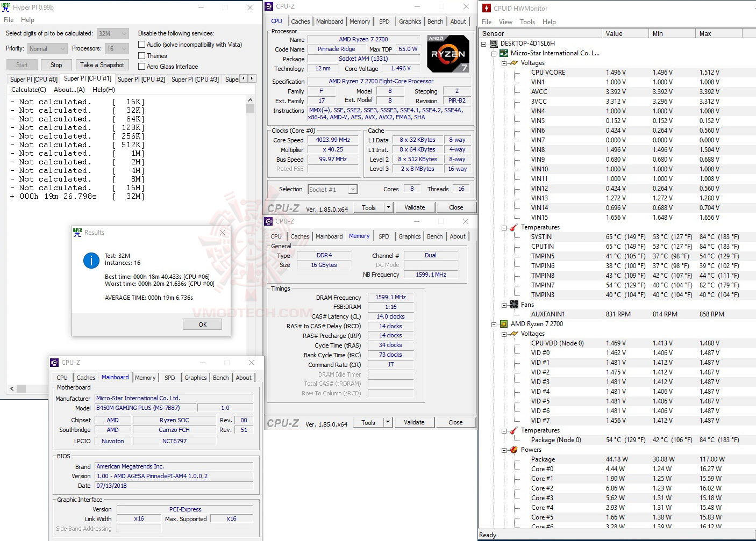Click the DRAM Frequency value 1599.1 MHz
Viewport: 756px width, 541px height.
tap(391, 297)
